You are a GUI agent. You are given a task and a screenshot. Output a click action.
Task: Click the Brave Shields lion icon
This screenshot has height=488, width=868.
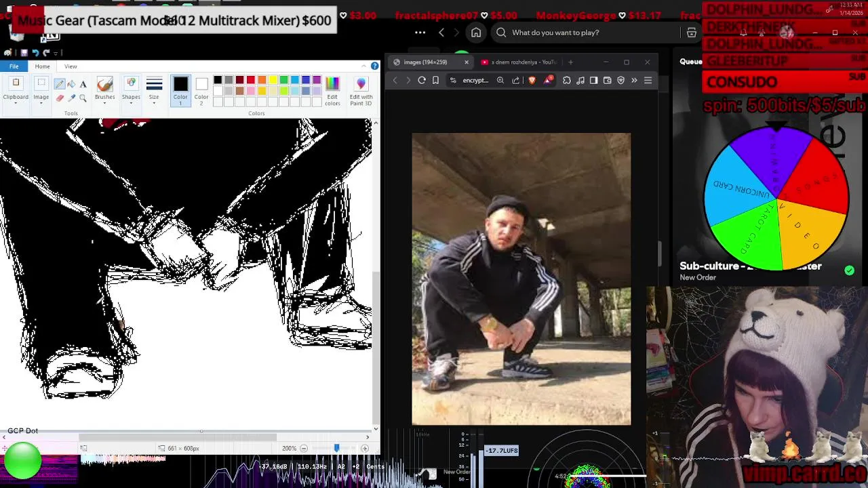[x=532, y=80]
